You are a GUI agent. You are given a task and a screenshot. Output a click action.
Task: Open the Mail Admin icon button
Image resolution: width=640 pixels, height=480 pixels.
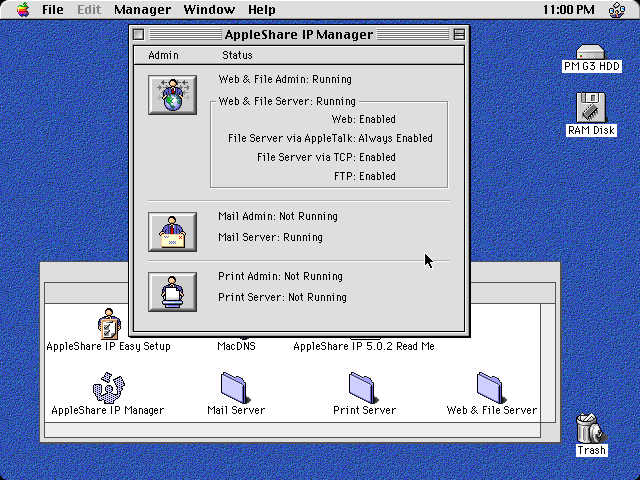[172, 232]
